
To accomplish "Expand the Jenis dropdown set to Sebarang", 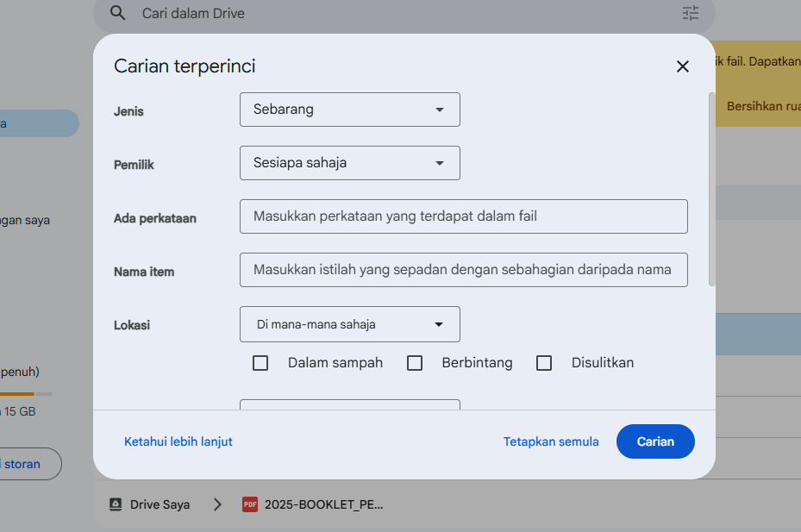I will click(349, 110).
